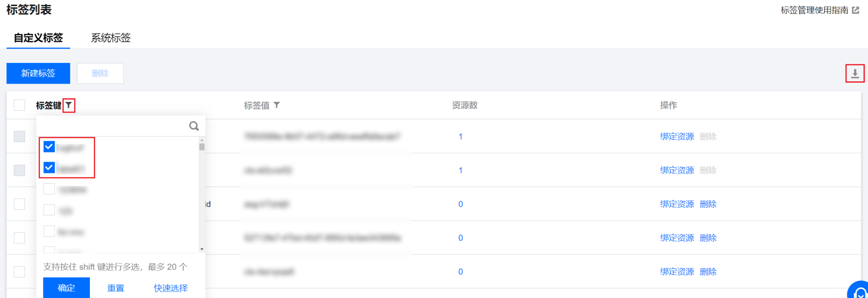This screenshot has height=298, width=868.
Task: Switch to the 系统标签 tab
Action: (x=111, y=38)
